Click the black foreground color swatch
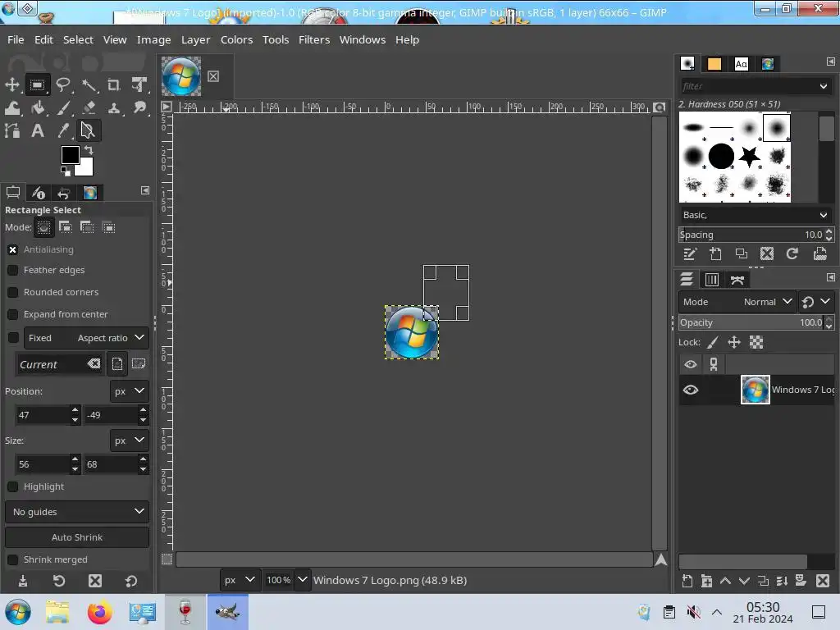Viewport: 840px width, 630px height. pos(70,154)
